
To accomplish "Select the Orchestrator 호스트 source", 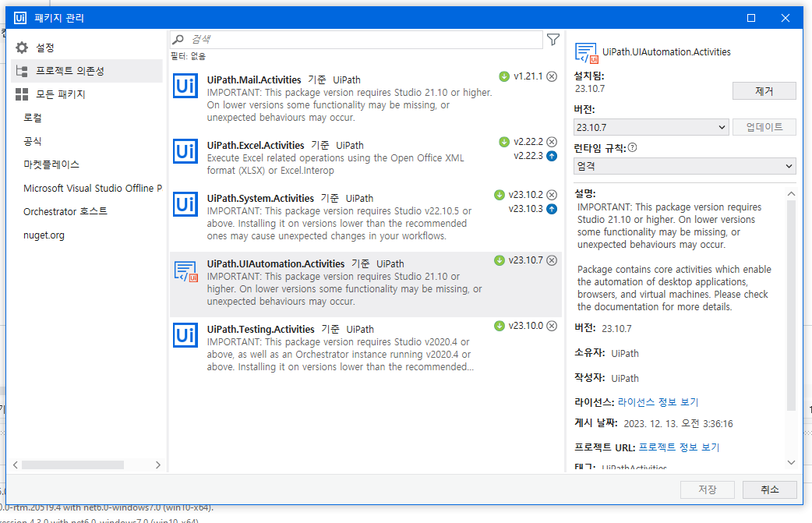I will [65, 212].
